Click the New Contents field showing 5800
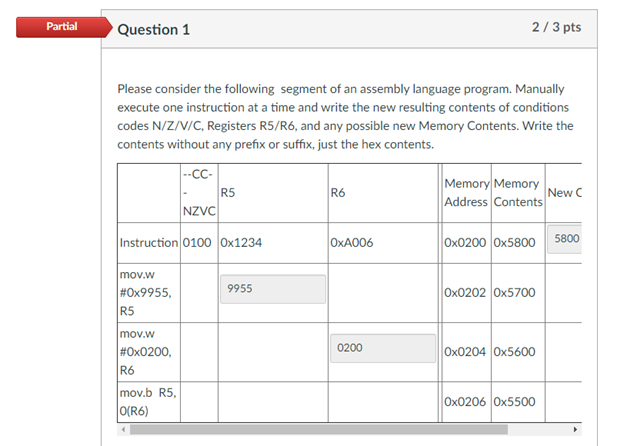Screen dimensions: 624x446 point(565,239)
